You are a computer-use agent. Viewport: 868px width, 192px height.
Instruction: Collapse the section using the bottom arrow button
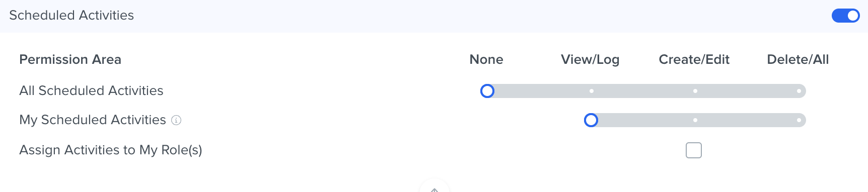coord(434,186)
